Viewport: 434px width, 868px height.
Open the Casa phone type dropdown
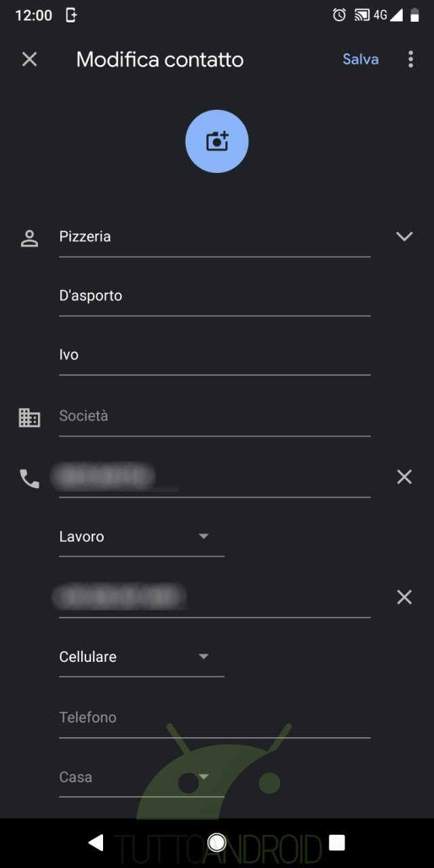(x=141, y=777)
